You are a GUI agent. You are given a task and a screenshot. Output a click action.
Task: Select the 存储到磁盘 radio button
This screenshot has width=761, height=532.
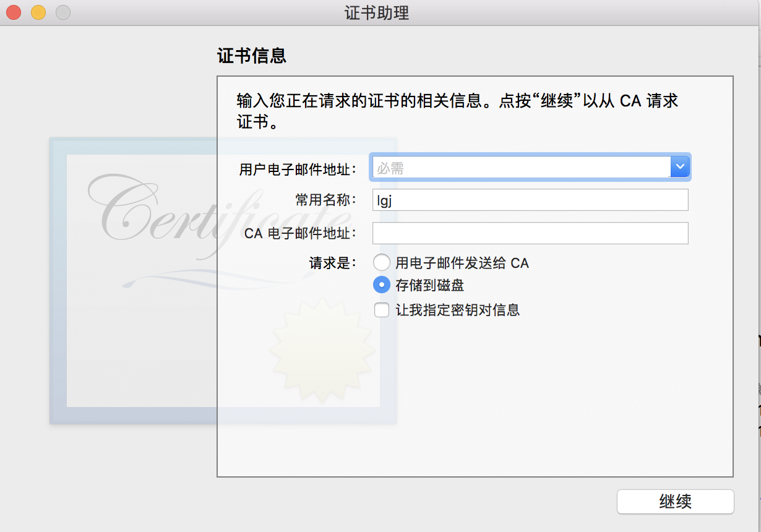(x=382, y=285)
